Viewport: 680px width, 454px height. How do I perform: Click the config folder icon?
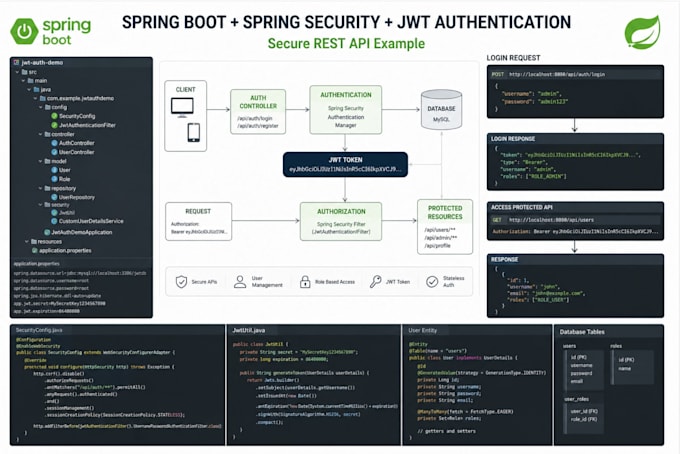tap(48, 107)
